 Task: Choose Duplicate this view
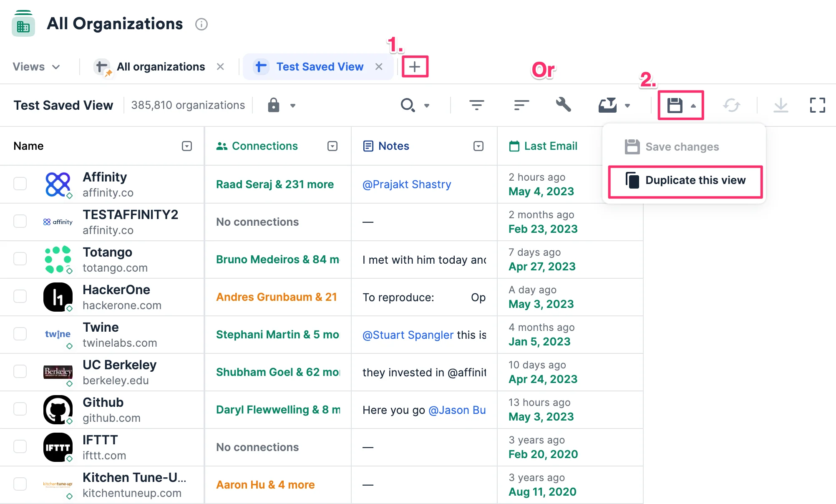pos(685,180)
